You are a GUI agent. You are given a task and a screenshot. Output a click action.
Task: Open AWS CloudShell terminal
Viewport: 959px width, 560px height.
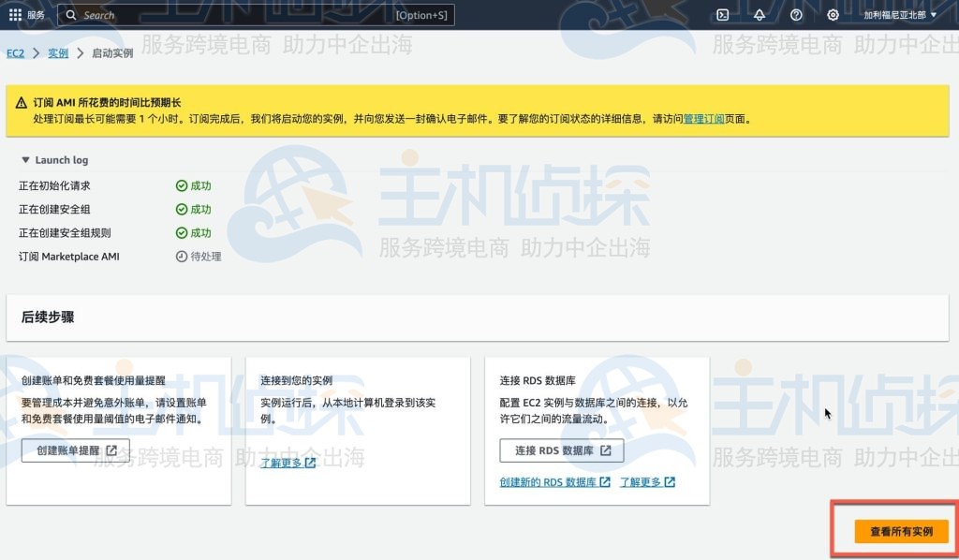[x=722, y=14]
